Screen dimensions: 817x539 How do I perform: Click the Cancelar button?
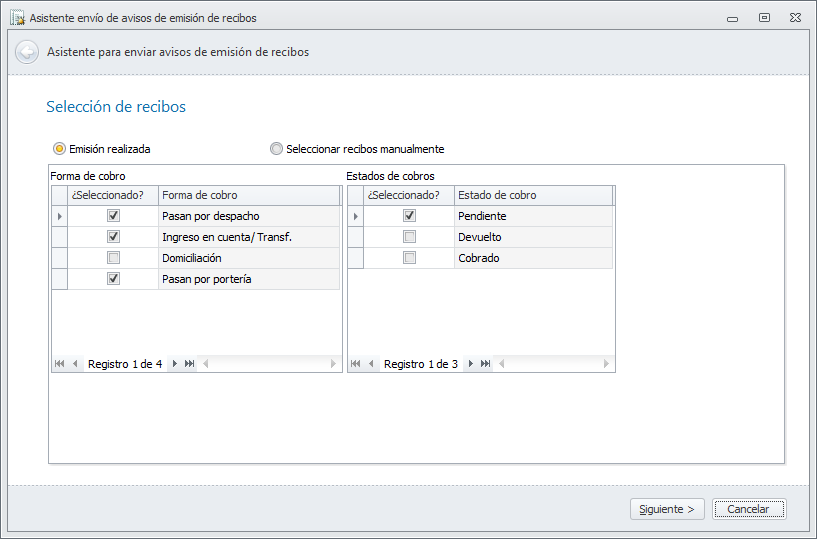tap(748, 509)
